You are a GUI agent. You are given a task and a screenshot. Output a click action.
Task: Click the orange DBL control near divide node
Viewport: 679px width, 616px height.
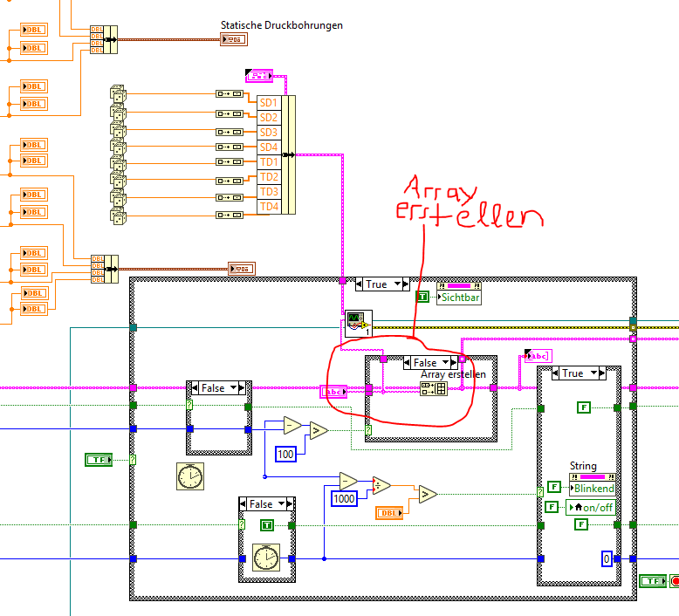pyautogui.click(x=389, y=513)
